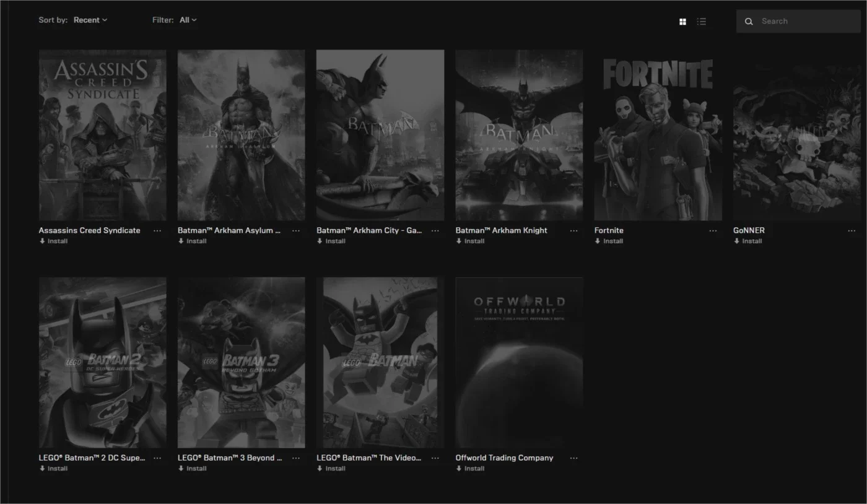
Task: Click the Fortnite title text
Action: point(609,230)
